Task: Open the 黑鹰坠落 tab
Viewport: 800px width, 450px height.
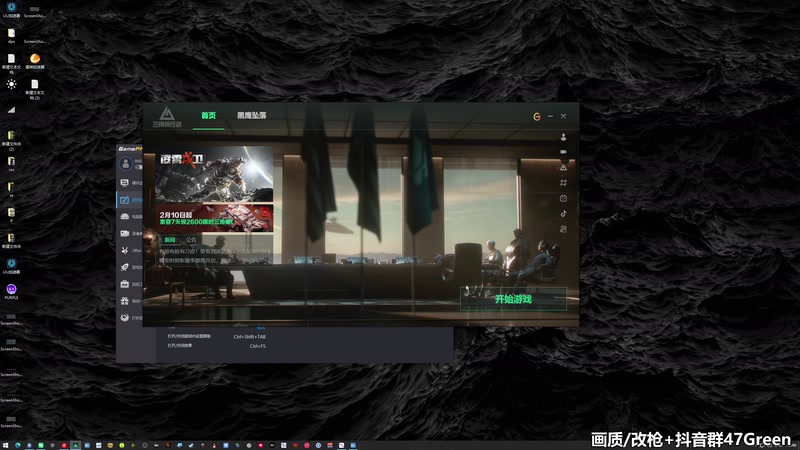Action: [252, 116]
